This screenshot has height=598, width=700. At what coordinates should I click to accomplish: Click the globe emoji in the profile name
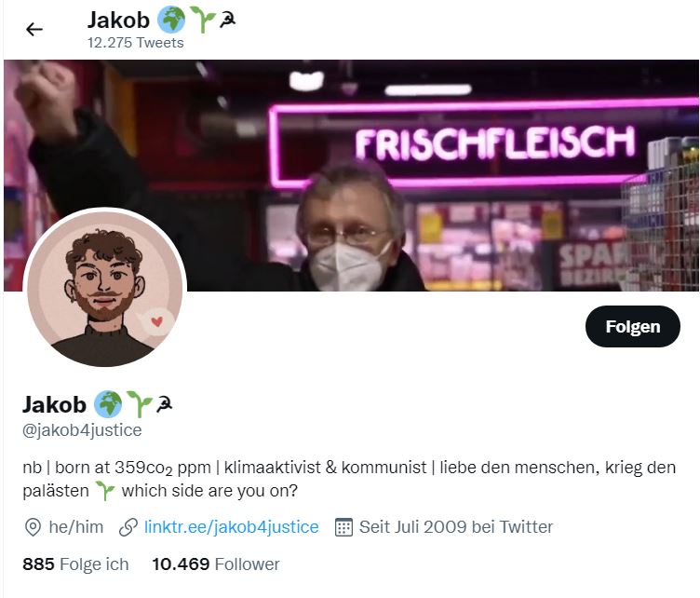pyautogui.click(x=108, y=404)
